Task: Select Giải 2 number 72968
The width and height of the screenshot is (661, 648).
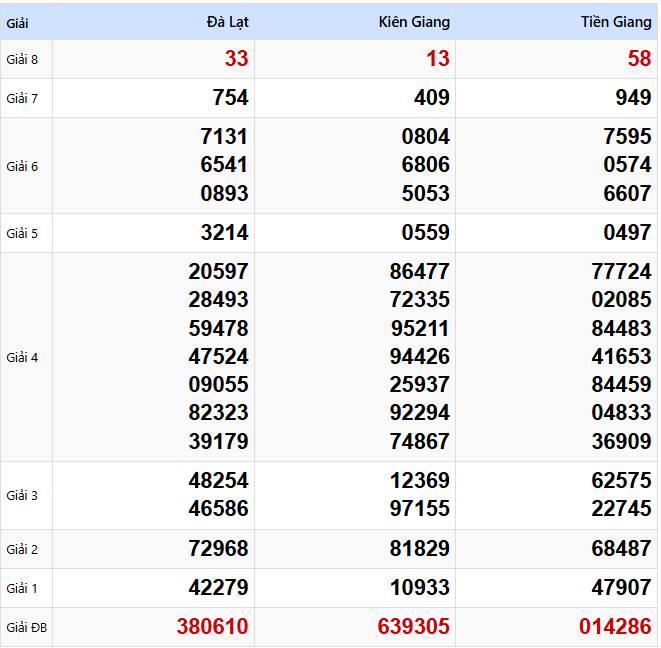Action: point(218,548)
